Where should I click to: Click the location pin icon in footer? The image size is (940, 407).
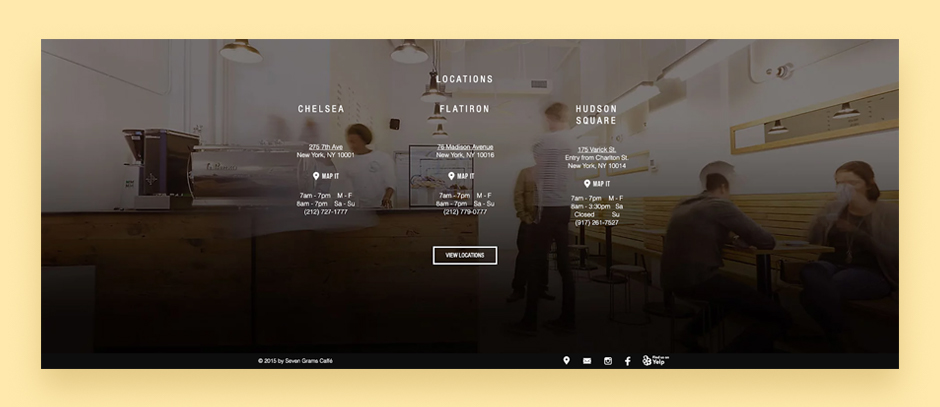(566, 361)
